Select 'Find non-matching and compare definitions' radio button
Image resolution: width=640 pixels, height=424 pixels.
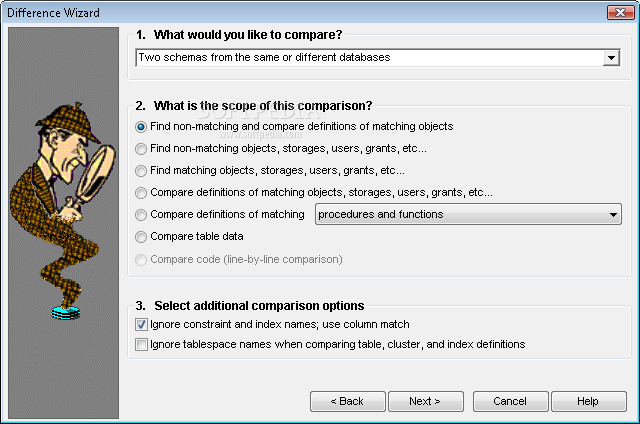141,127
